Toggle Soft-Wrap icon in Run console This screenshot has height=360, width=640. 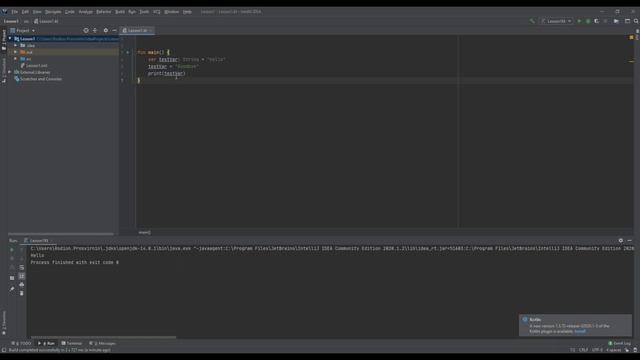pyautogui.click(x=22, y=268)
